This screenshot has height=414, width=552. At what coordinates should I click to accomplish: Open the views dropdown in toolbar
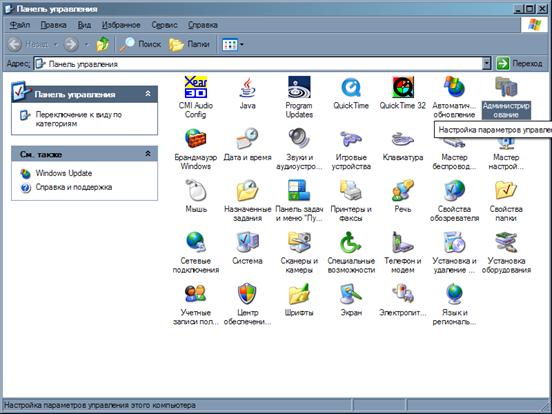pyautogui.click(x=233, y=44)
